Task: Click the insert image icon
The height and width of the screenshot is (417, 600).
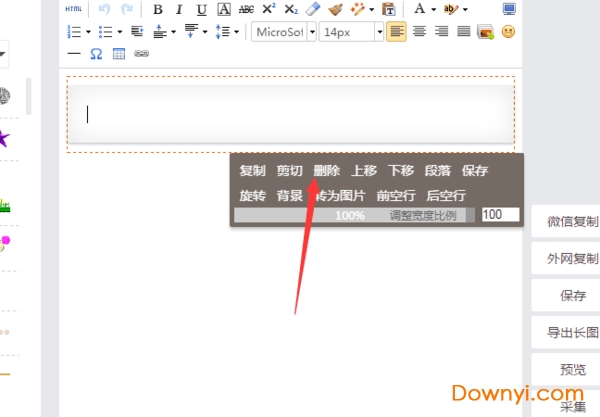Action: [x=486, y=32]
